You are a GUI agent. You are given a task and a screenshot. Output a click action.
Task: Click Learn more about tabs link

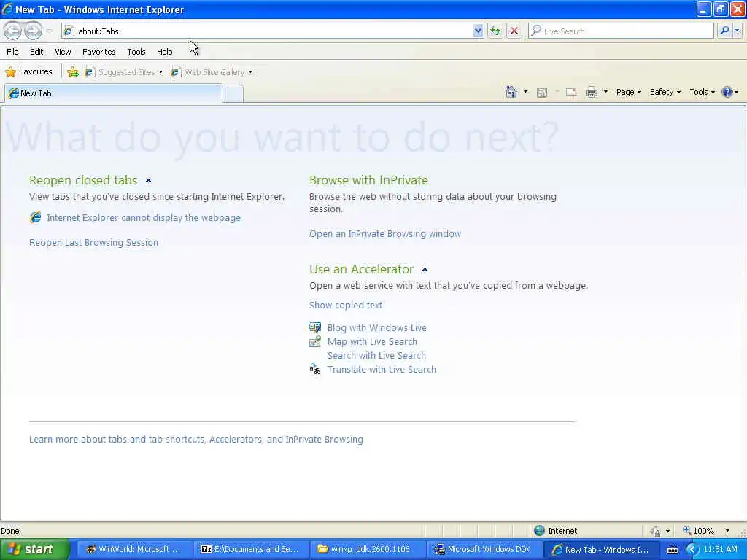point(196,439)
